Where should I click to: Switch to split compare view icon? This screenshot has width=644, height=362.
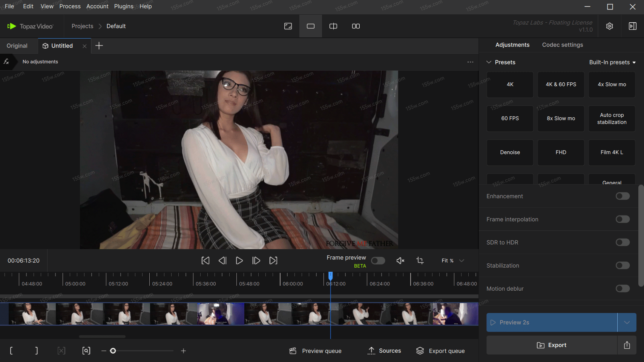333,26
